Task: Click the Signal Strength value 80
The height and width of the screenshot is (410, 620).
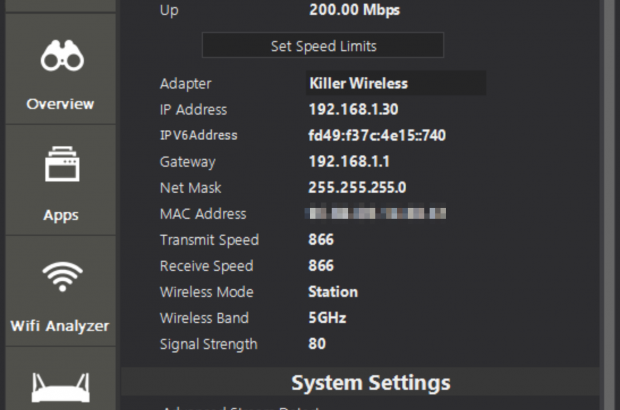Action: (x=318, y=344)
